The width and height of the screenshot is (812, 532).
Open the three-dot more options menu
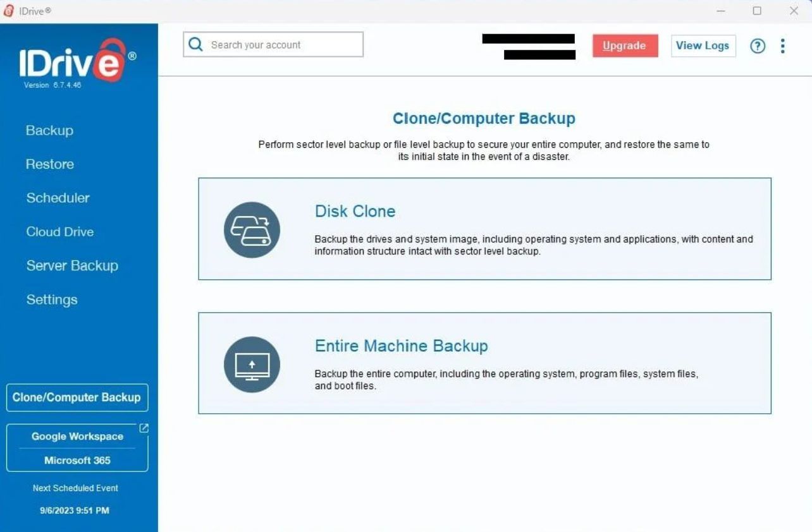(783, 45)
